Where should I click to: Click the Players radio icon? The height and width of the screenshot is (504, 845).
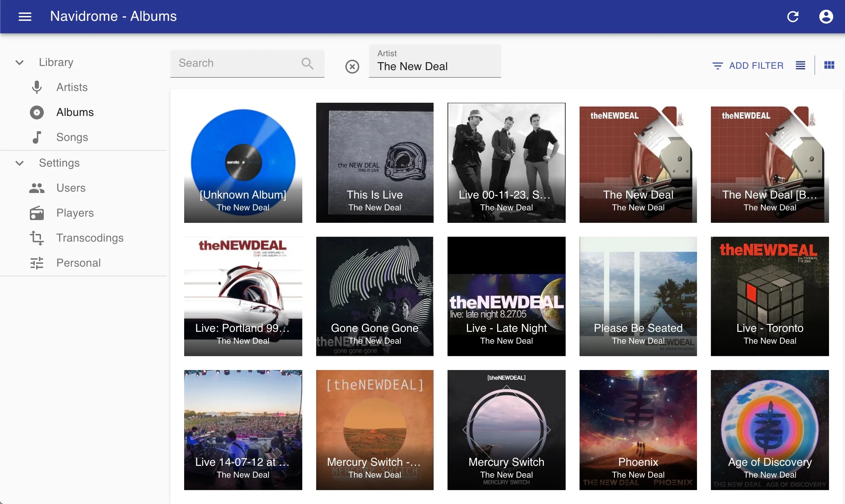(x=37, y=213)
